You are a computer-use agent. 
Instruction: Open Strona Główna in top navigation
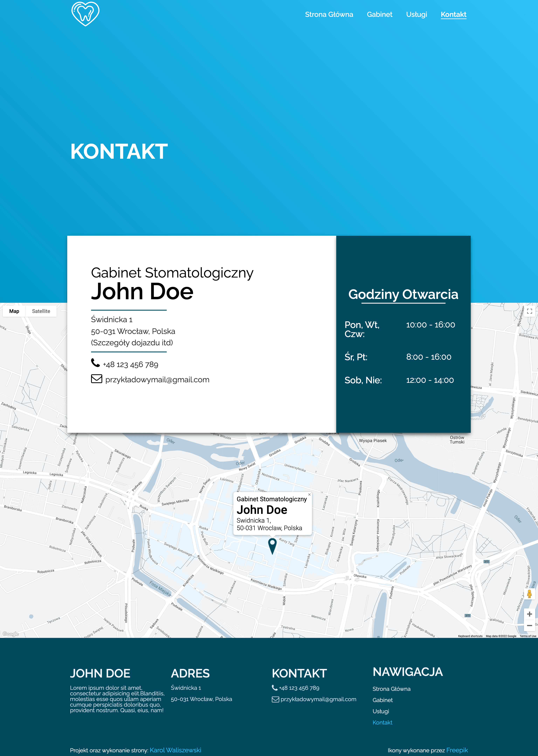click(x=329, y=15)
